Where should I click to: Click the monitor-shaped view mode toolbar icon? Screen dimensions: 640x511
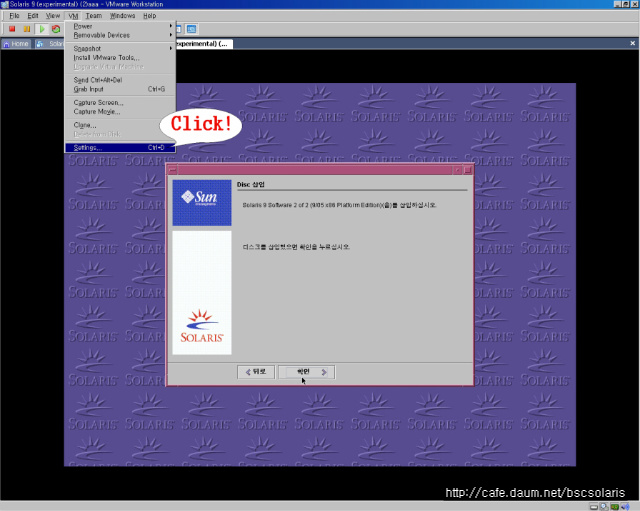[x=191, y=29]
